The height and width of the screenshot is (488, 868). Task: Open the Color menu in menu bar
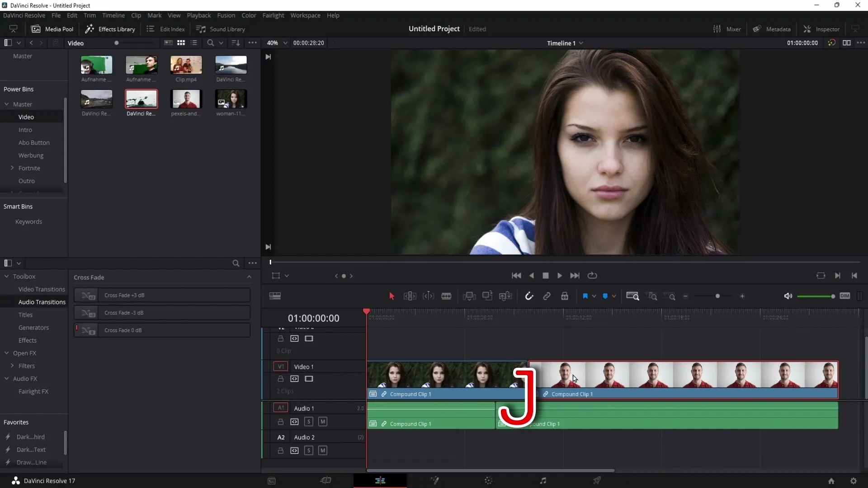pyautogui.click(x=249, y=15)
